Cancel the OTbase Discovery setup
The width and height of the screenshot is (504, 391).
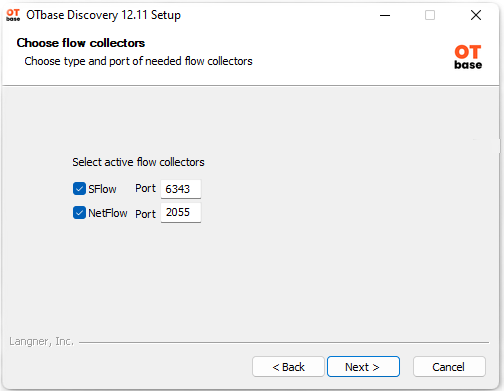click(x=449, y=367)
